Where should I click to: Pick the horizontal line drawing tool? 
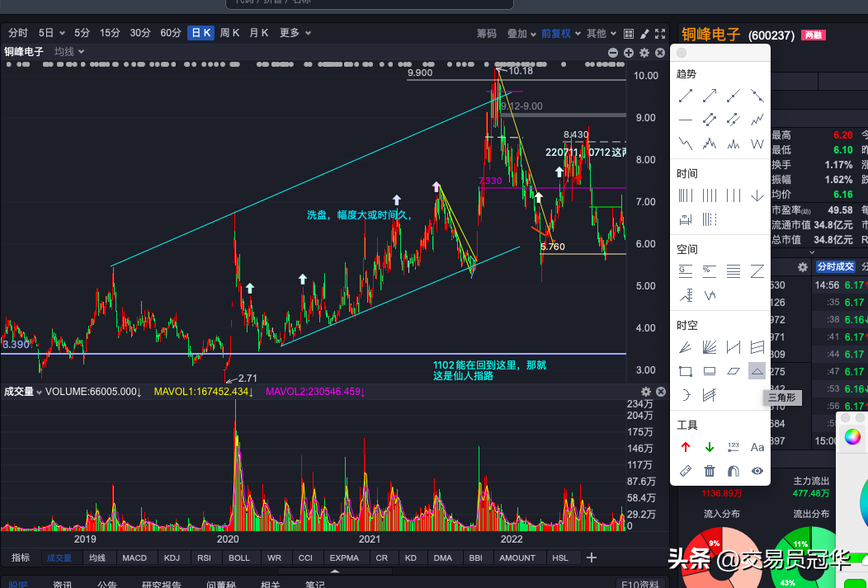click(686, 120)
